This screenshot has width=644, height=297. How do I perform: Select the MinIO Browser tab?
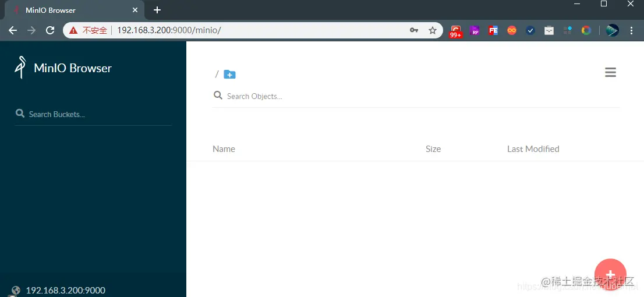[74, 10]
